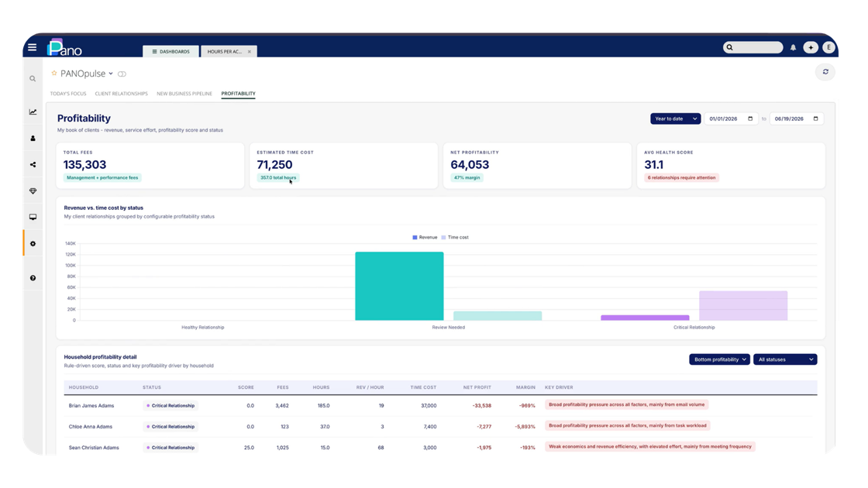Click the notifications bell icon
The width and height of the screenshot is (868, 488).
[793, 47]
